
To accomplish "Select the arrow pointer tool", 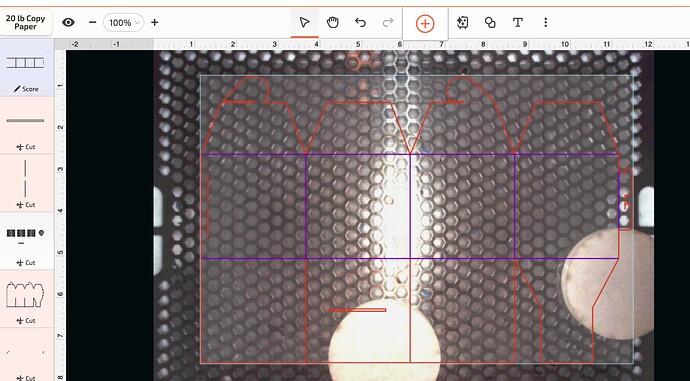I will pyautogui.click(x=305, y=22).
